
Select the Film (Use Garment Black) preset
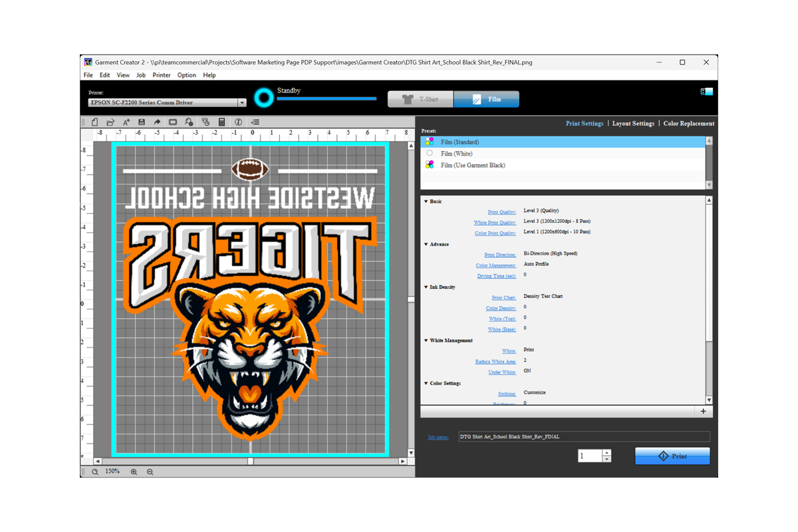(563, 165)
